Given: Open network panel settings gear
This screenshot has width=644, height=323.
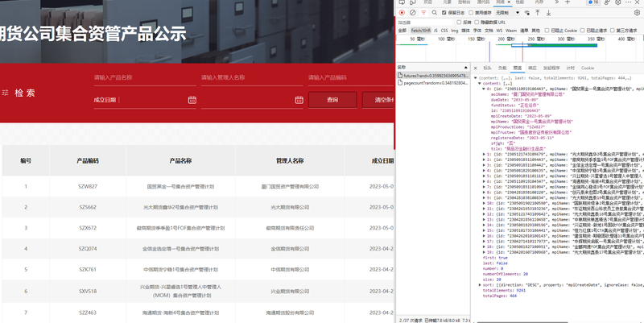Looking at the screenshot, I should (637, 13).
